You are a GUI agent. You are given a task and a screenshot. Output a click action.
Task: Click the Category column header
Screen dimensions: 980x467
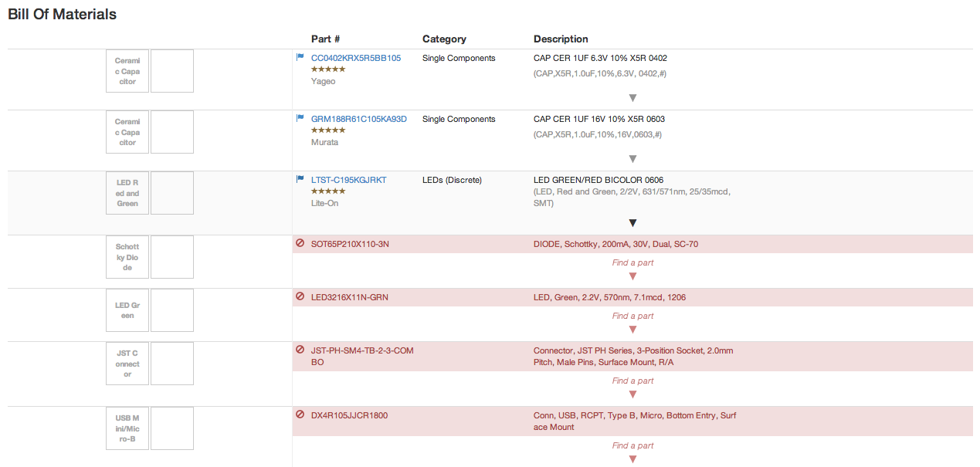(444, 39)
